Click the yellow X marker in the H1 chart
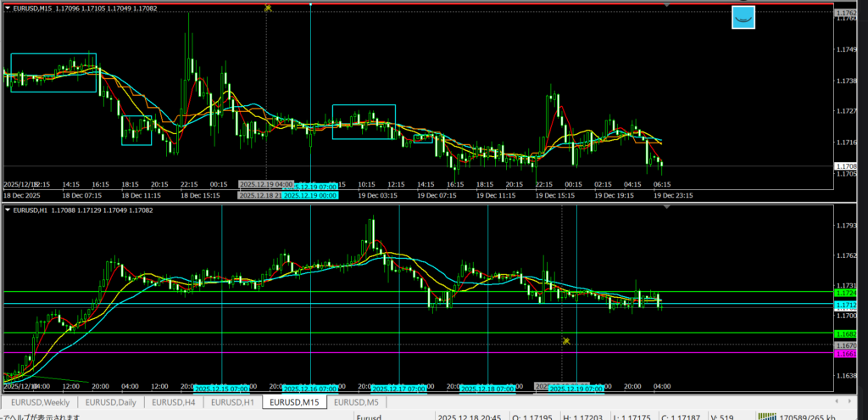 [566, 340]
